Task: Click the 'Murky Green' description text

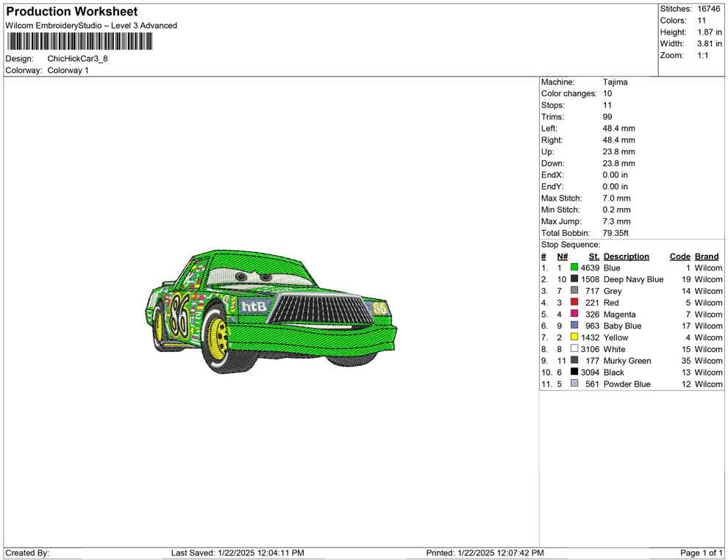Action: tap(627, 361)
